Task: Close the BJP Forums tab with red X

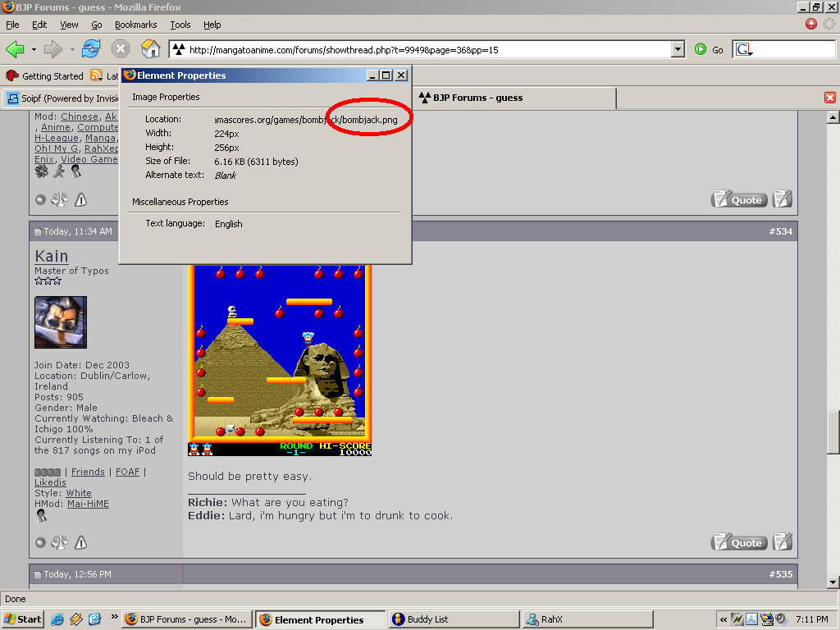Action: pyautogui.click(x=830, y=98)
